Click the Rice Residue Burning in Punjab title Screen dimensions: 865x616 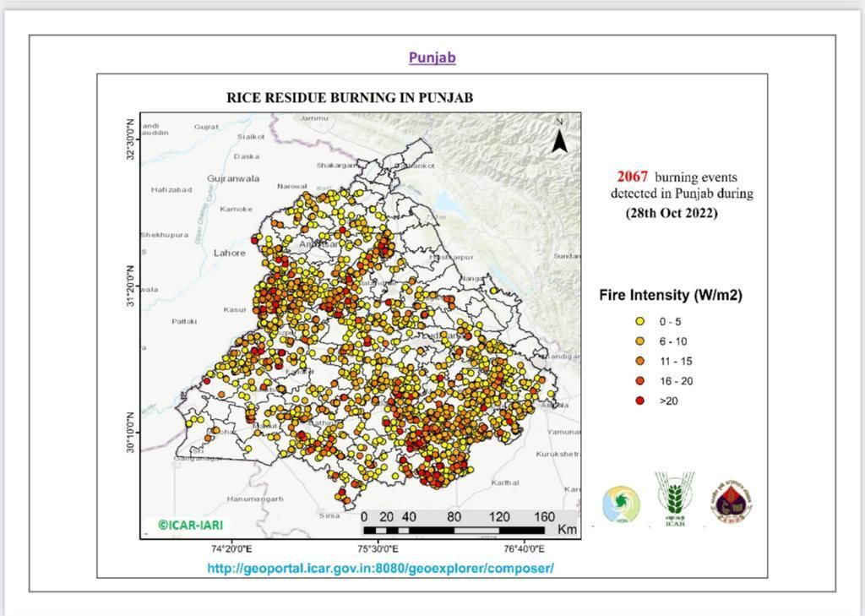pos(350,97)
